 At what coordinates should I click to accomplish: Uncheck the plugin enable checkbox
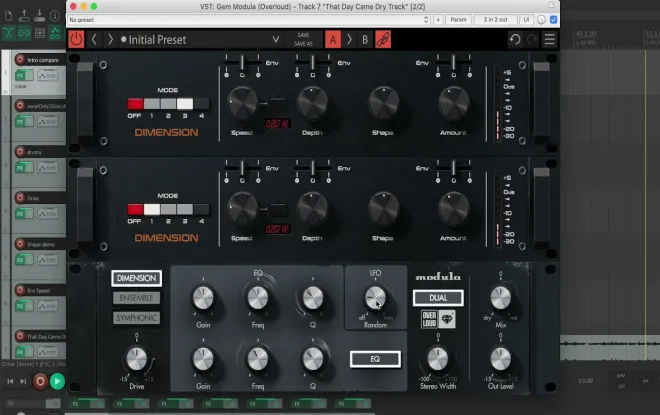point(554,20)
